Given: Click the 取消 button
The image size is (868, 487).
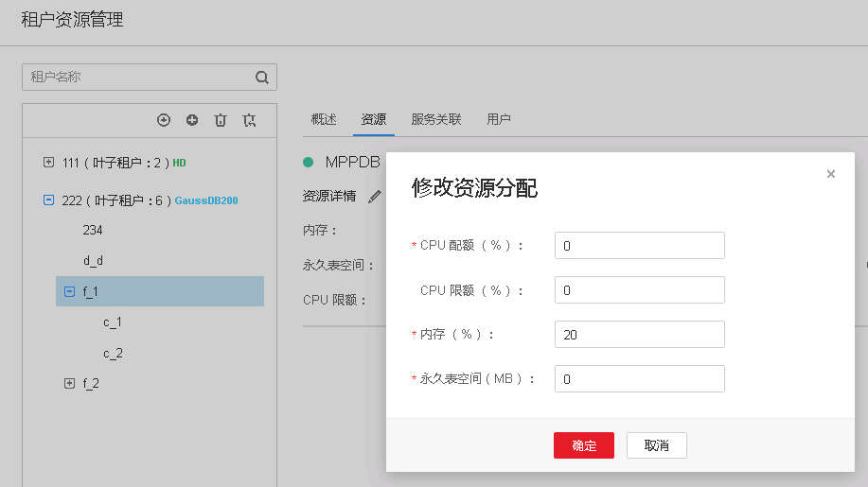Looking at the screenshot, I should (x=656, y=445).
